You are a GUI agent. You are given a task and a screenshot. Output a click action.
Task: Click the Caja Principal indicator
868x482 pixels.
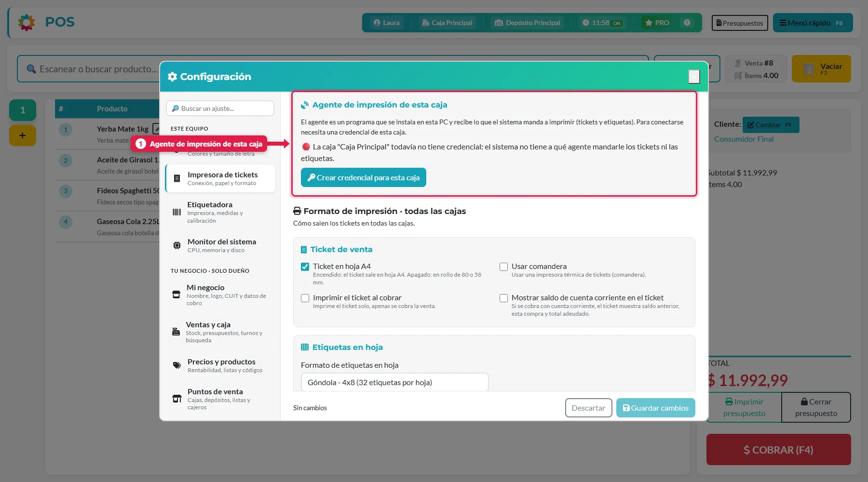[x=447, y=23]
